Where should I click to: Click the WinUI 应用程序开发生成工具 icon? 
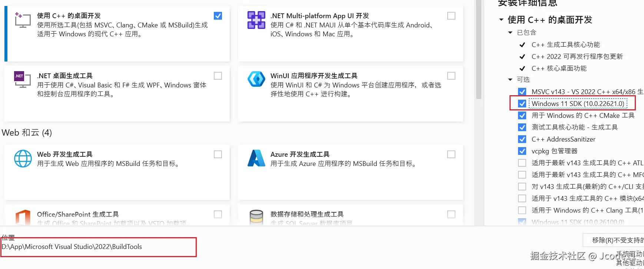click(x=256, y=79)
